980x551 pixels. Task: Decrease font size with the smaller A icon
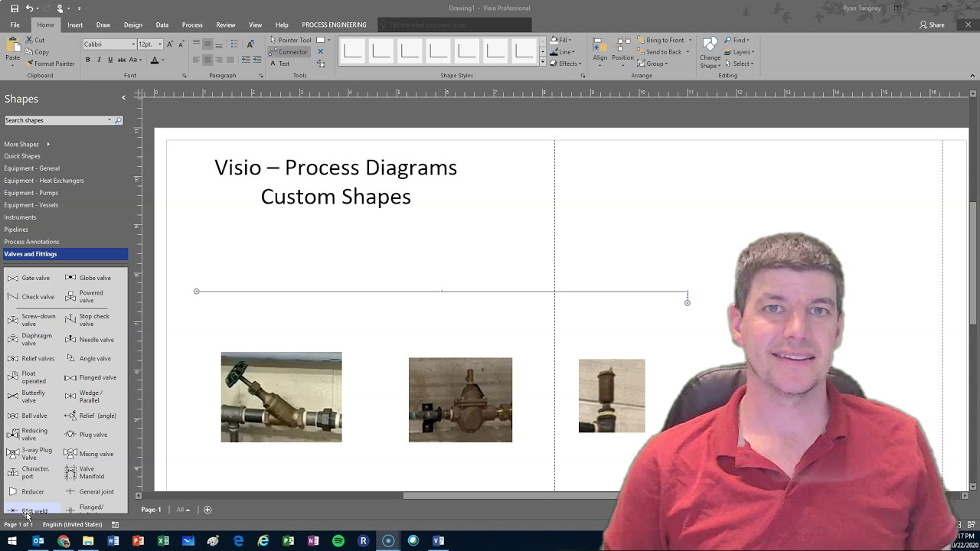(x=180, y=44)
